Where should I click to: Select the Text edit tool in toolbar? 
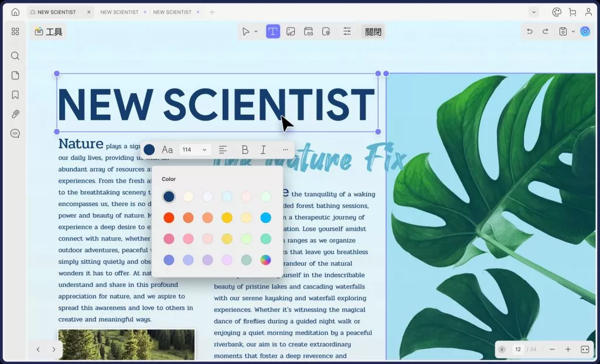(273, 32)
